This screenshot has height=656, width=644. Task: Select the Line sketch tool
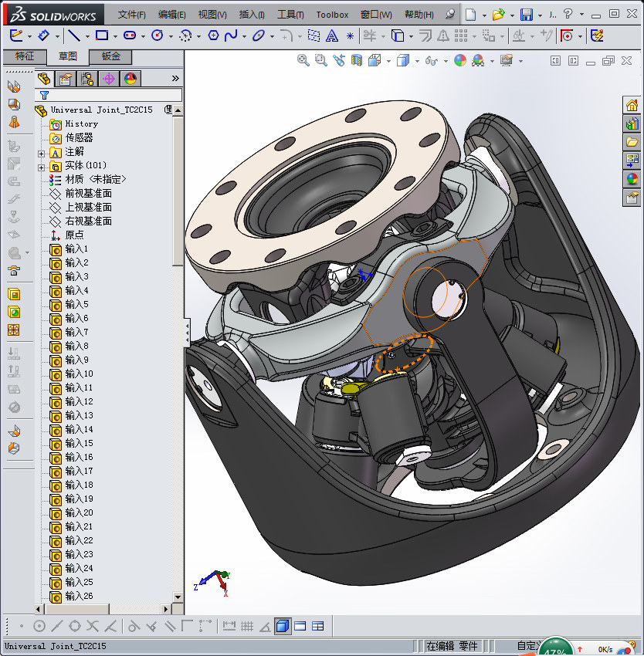click(73, 36)
